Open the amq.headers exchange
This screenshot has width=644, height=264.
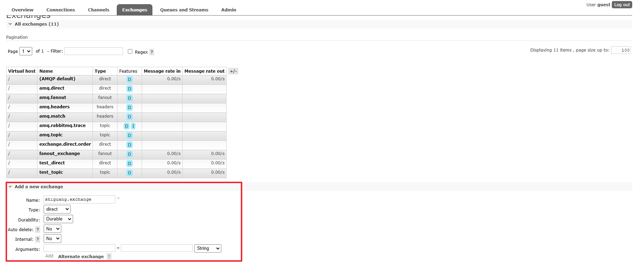pos(54,107)
